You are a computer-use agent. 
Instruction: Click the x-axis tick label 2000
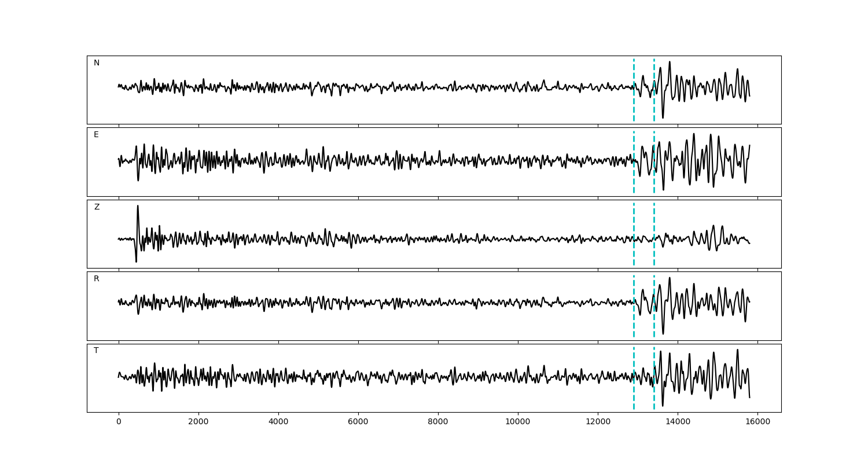[x=198, y=422]
